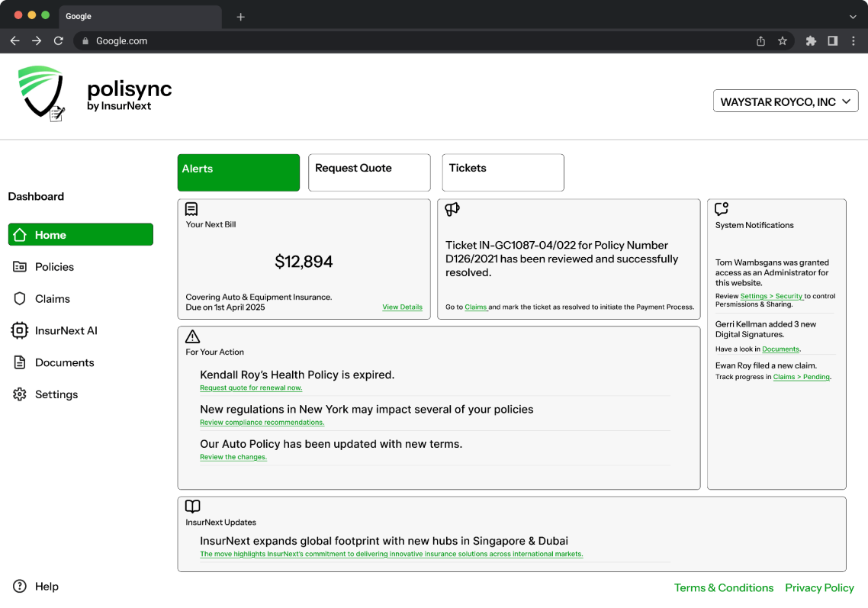This screenshot has width=868, height=608.
Task: Click the lock icon in address bar
Action: click(85, 41)
